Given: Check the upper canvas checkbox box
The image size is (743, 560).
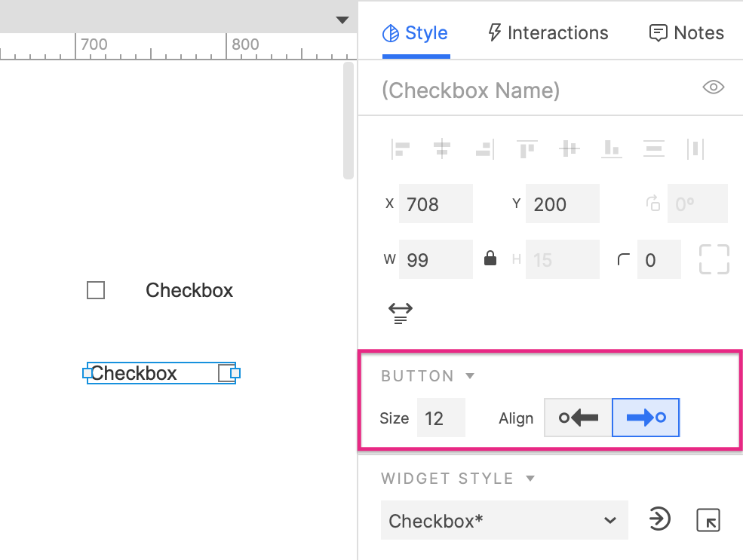Looking at the screenshot, I should click(x=96, y=290).
